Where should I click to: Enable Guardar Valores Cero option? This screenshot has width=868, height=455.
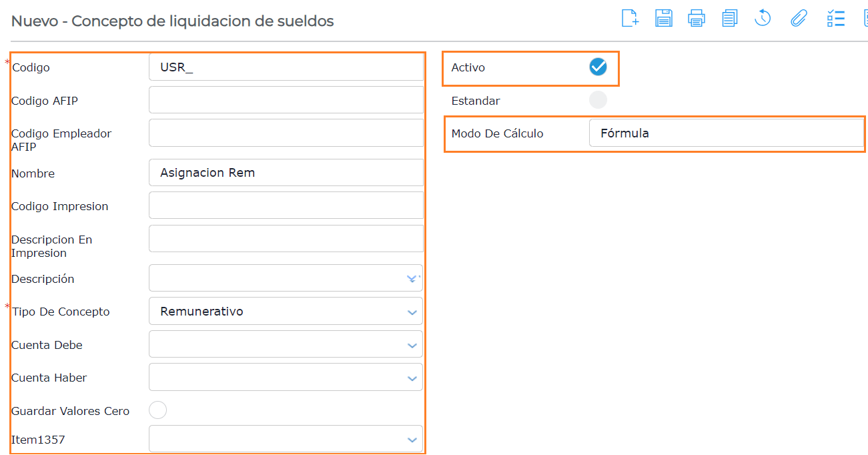click(157, 410)
